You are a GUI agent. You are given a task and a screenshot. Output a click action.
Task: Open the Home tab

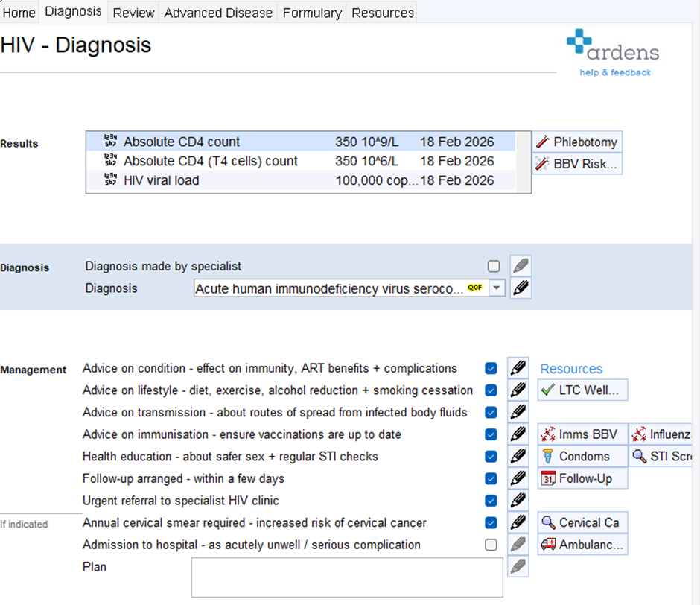(x=19, y=13)
